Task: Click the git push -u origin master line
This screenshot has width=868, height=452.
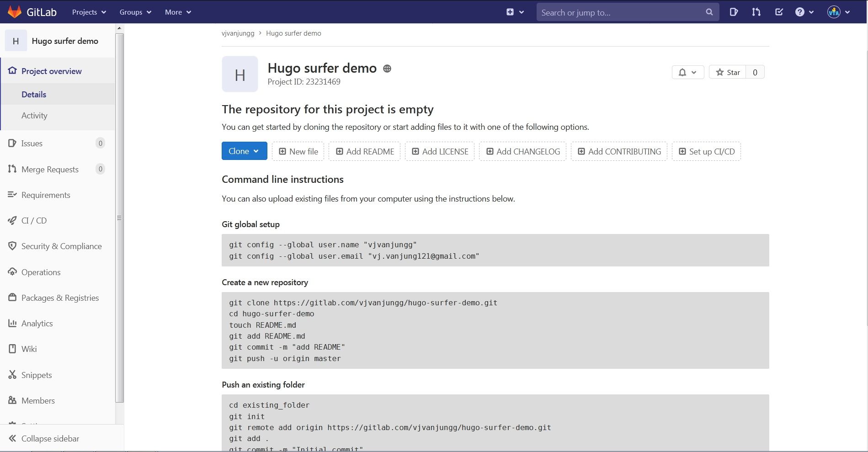Action: tap(285, 358)
